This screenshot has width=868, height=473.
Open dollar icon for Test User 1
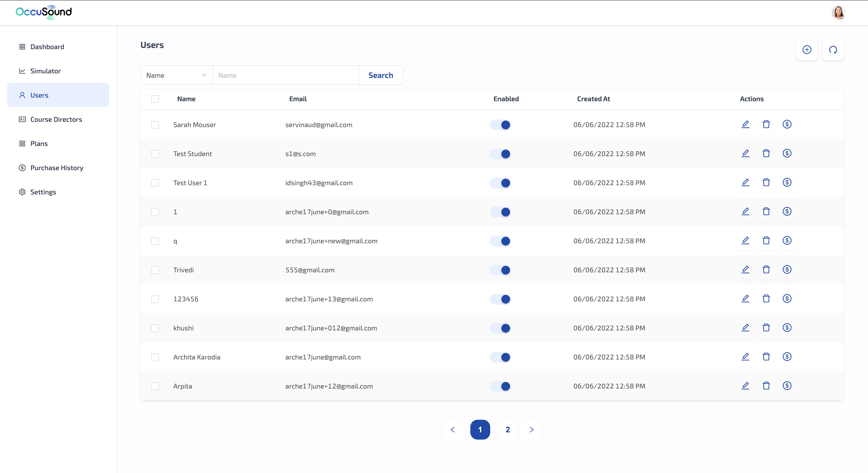pyautogui.click(x=787, y=182)
